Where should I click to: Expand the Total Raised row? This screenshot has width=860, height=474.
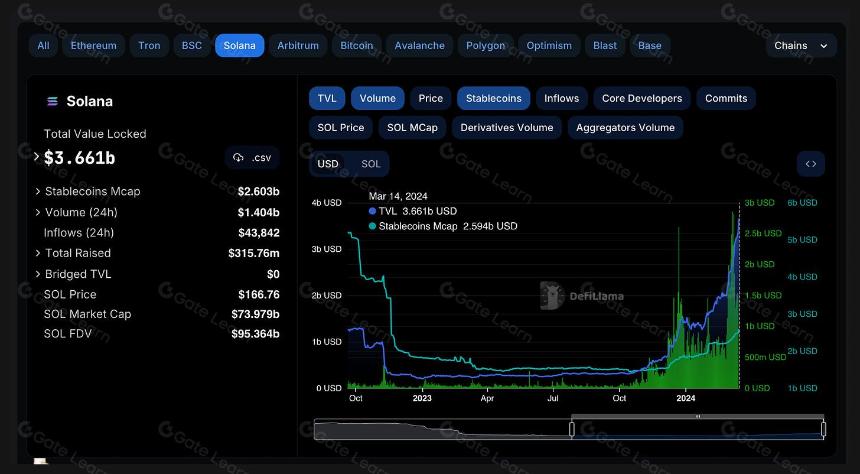tap(38, 253)
